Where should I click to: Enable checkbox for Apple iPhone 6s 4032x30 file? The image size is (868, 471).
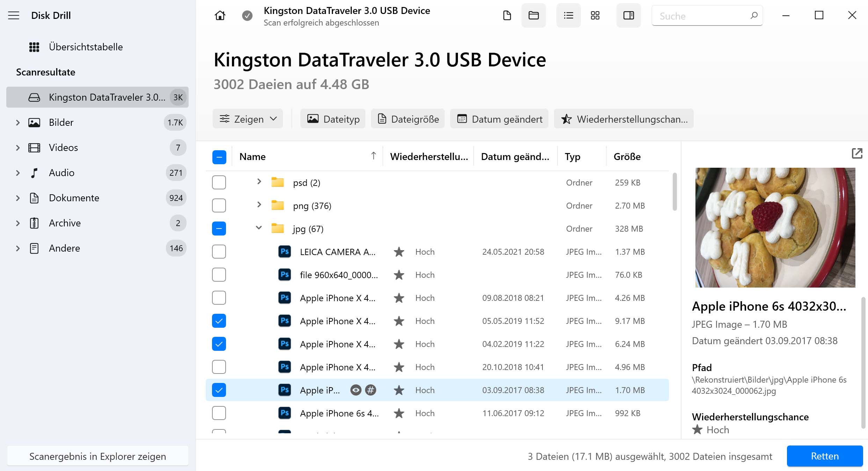click(219, 413)
